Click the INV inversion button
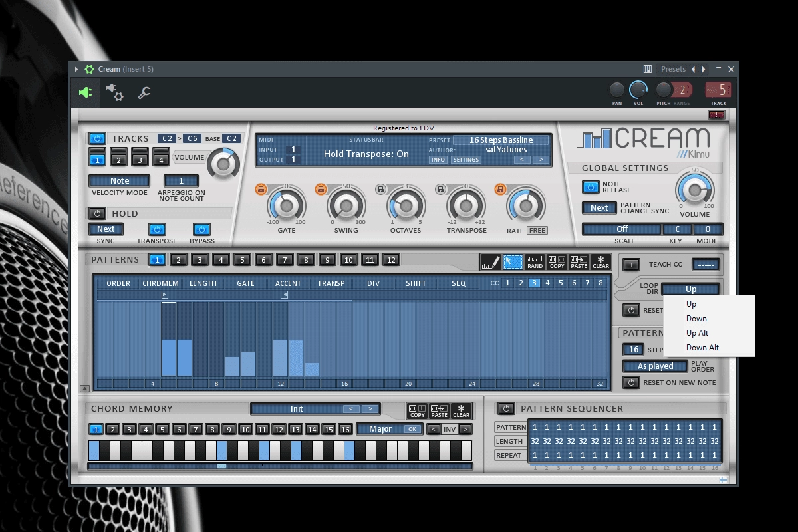Image resolution: width=798 pixels, height=532 pixels. click(x=450, y=430)
